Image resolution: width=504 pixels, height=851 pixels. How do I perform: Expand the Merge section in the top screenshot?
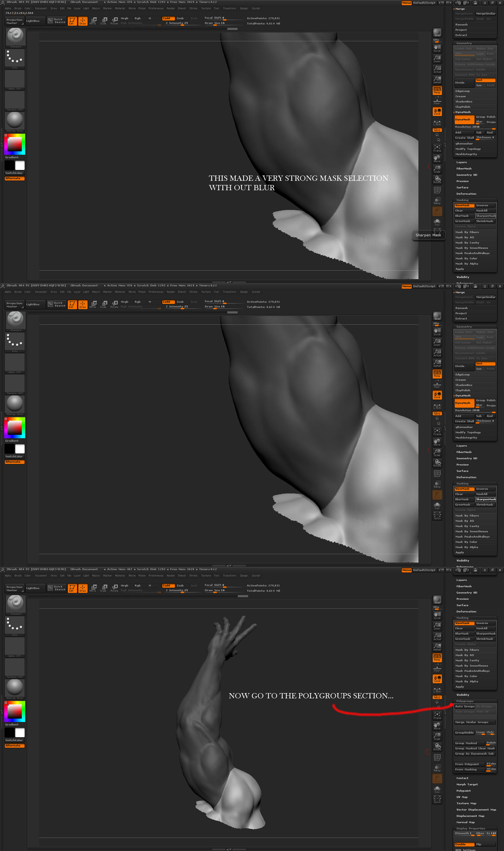(460, 9)
